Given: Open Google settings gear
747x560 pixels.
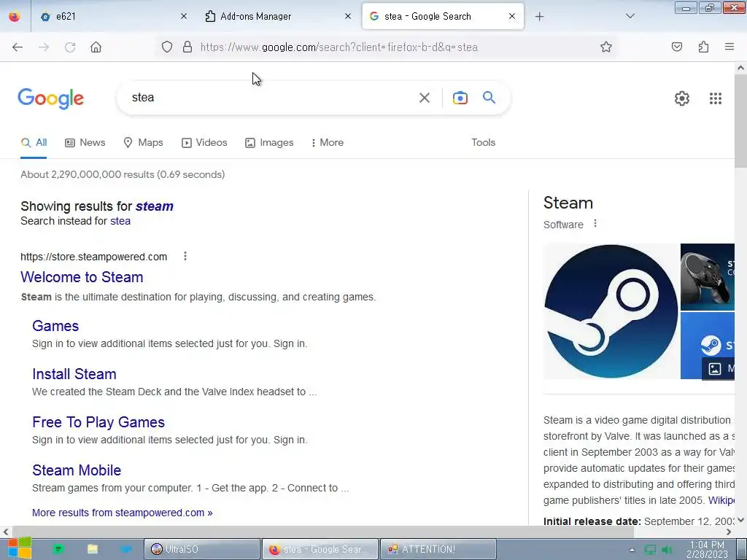Looking at the screenshot, I should 682,98.
